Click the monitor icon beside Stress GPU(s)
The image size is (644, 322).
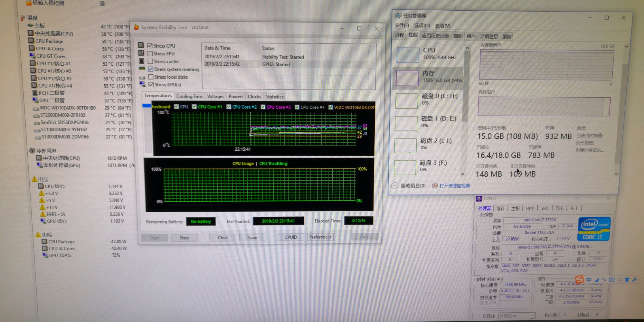coord(142,84)
